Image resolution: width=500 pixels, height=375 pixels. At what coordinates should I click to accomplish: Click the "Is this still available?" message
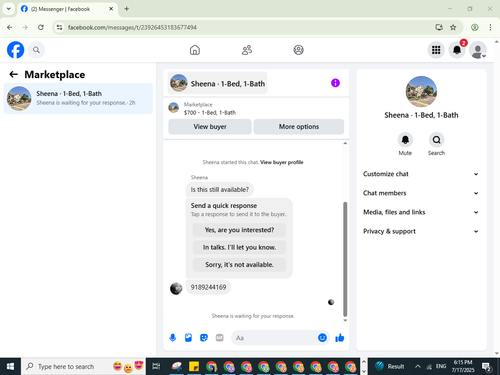coord(220,190)
